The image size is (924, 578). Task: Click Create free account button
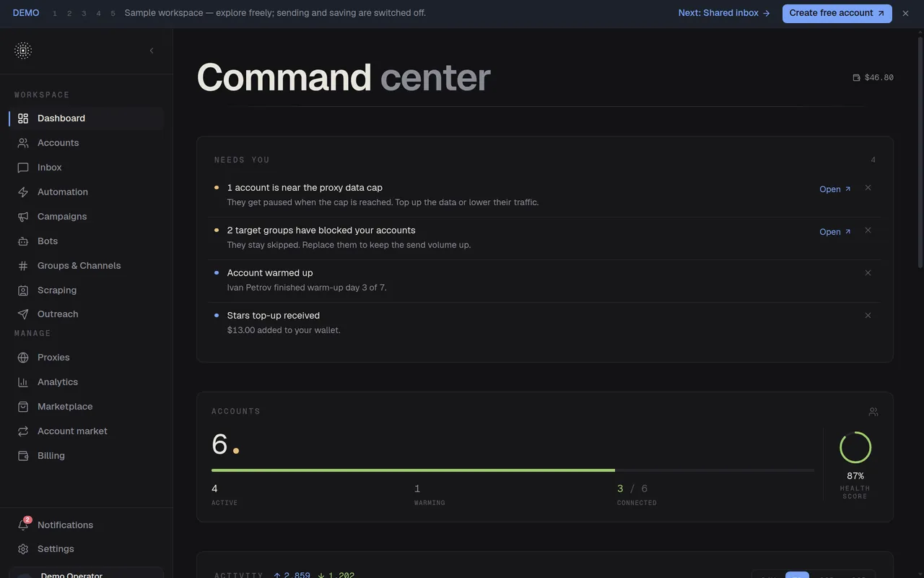pyautogui.click(x=837, y=13)
